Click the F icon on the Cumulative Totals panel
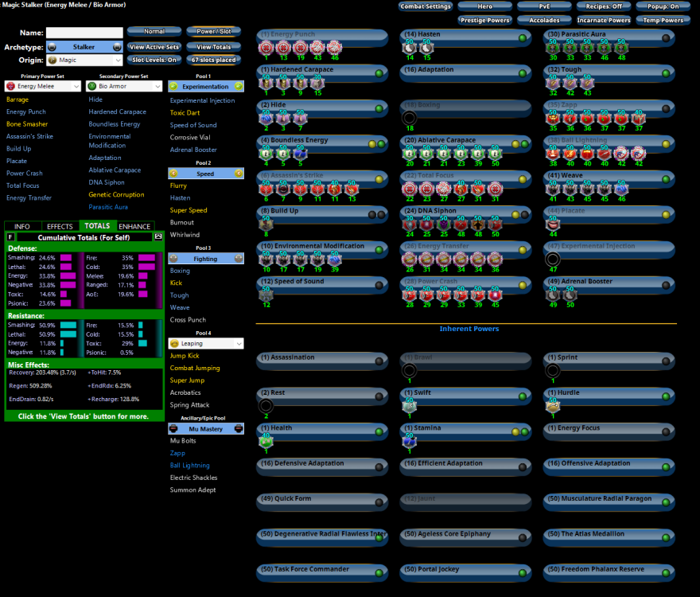700x597 pixels. pos(10,236)
